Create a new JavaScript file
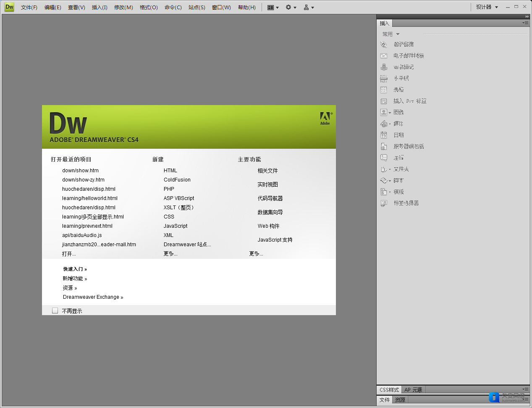532x408 pixels. coord(176,226)
